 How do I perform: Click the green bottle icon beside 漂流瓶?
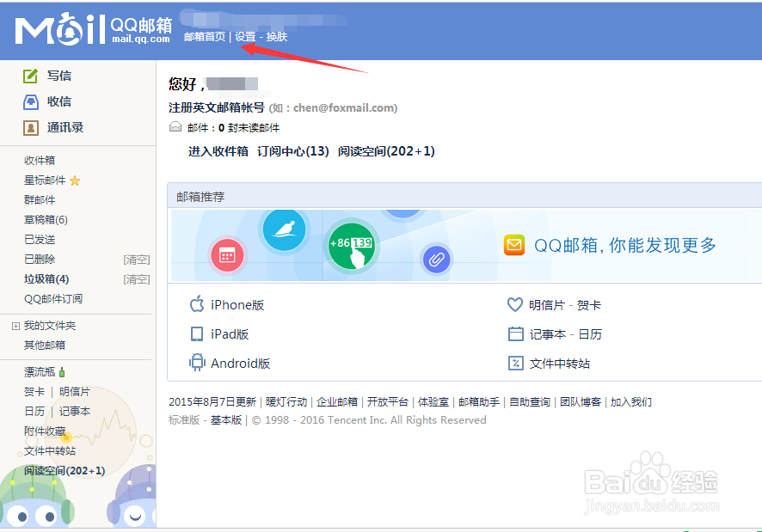62,372
